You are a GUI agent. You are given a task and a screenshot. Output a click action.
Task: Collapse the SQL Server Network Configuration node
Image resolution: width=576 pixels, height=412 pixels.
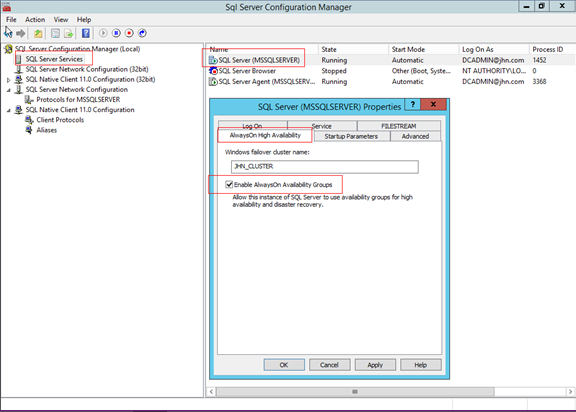coord(8,90)
